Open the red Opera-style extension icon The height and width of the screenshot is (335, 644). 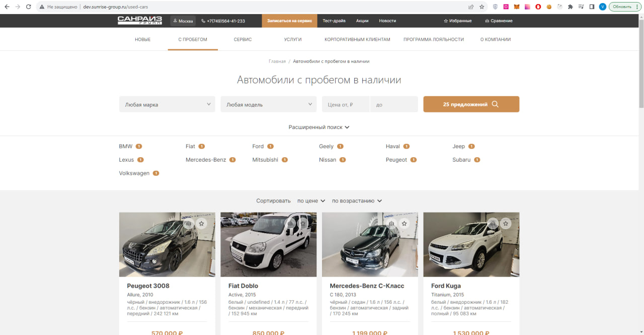(x=538, y=7)
